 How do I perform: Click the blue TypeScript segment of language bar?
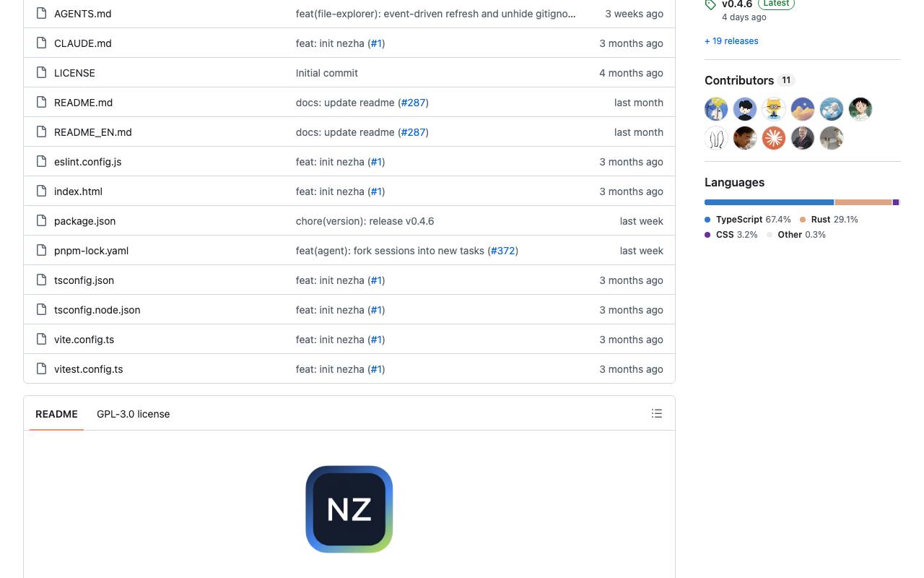769,202
